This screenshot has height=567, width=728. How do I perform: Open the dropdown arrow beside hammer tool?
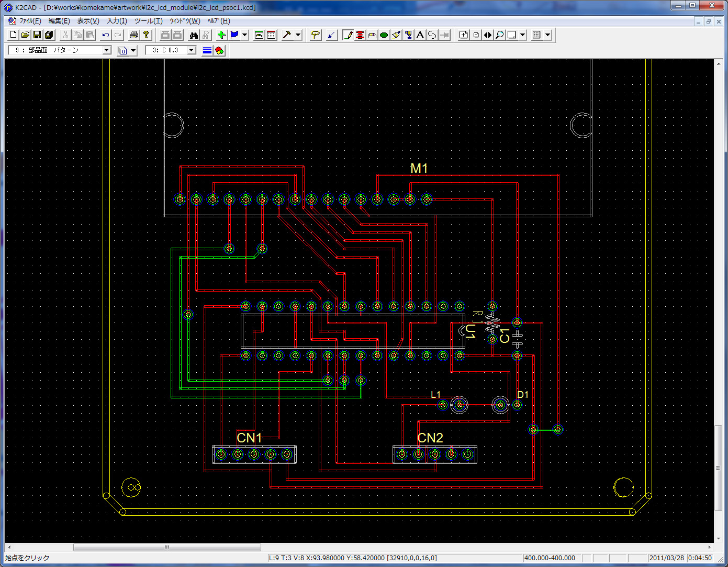point(298,35)
